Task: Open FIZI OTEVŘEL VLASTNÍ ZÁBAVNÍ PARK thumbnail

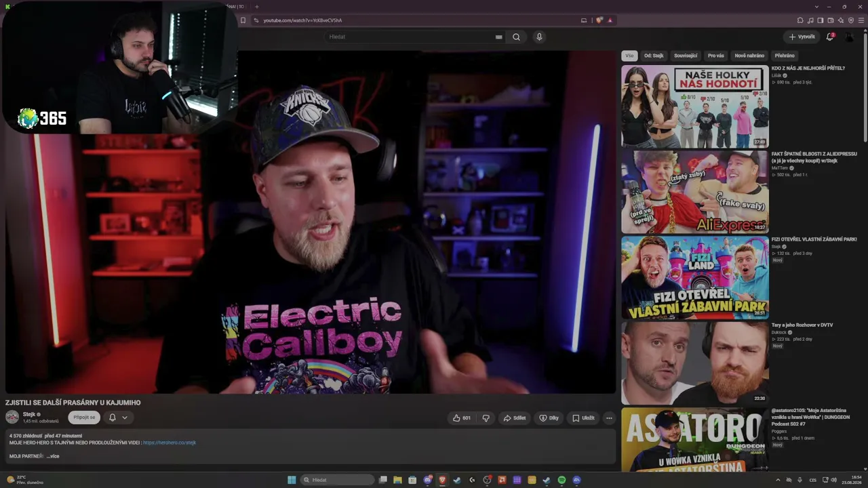Action: (695, 277)
